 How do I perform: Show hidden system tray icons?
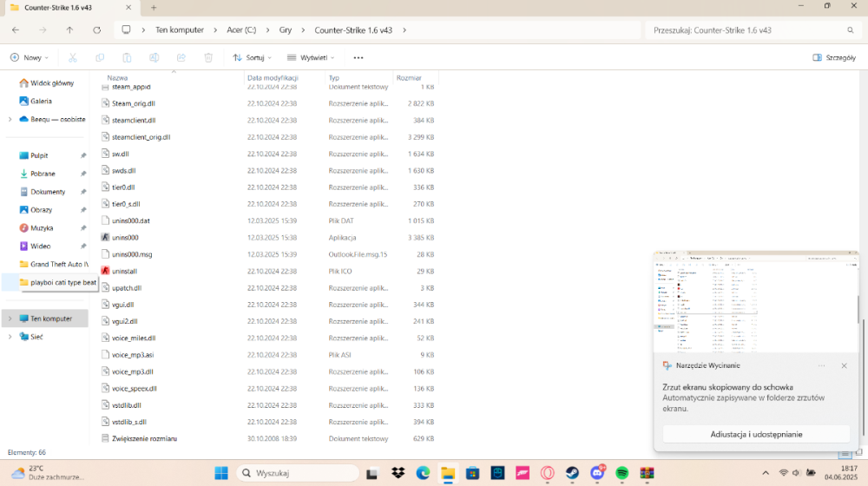(x=766, y=473)
